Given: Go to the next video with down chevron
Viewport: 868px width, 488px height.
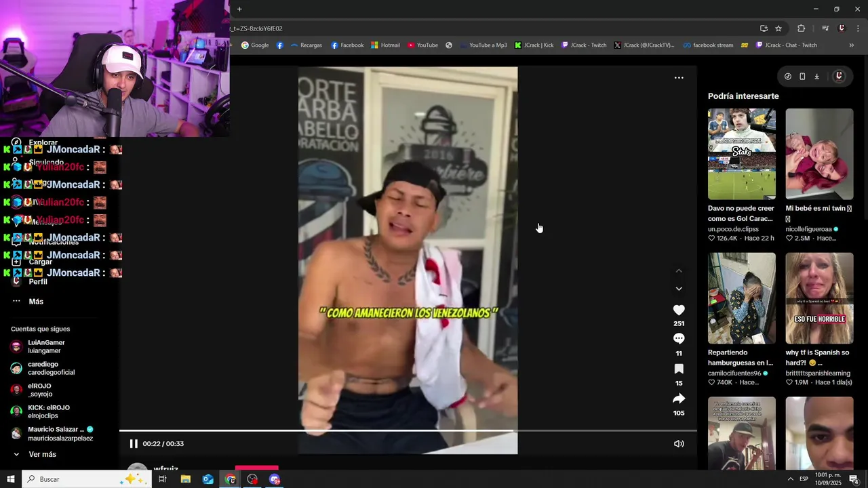Looking at the screenshot, I should [679, 289].
